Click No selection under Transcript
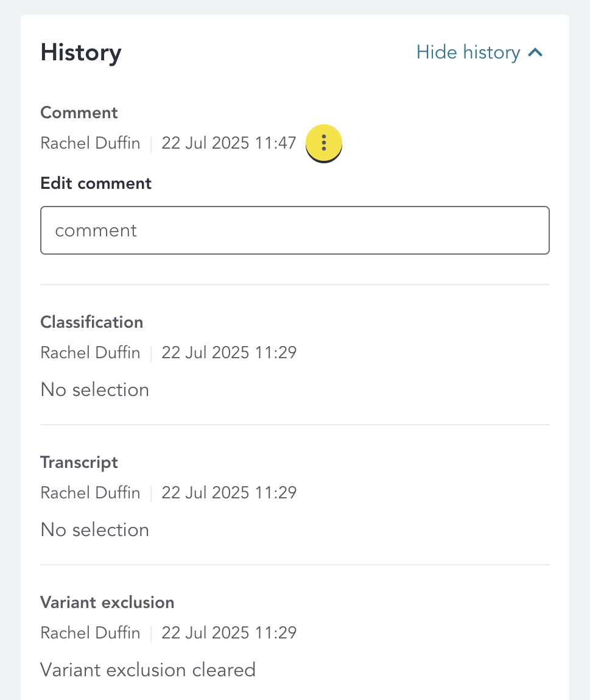This screenshot has width=590, height=700. pyautogui.click(x=95, y=530)
